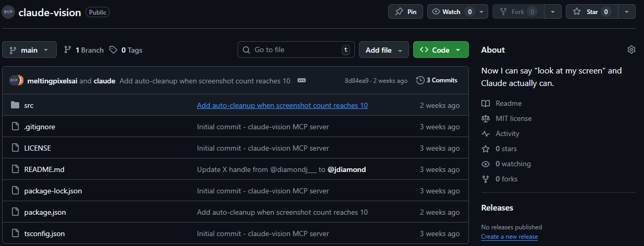Click the file icon next to README.md

[x=15, y=169]
